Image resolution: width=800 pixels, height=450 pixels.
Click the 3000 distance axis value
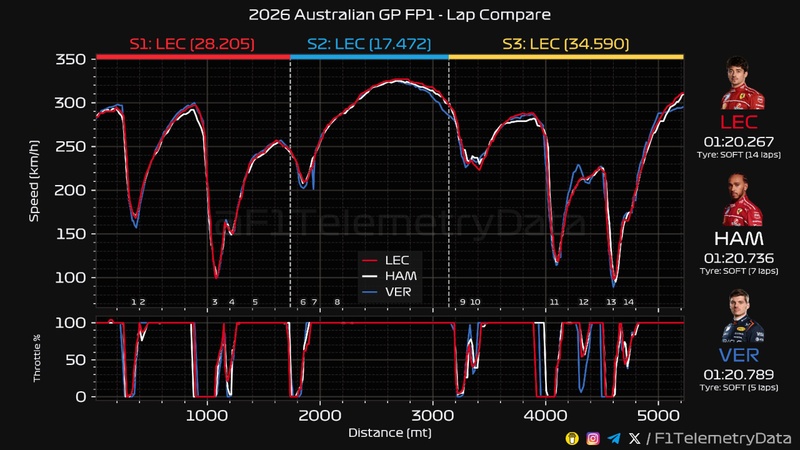click(433, 415)
